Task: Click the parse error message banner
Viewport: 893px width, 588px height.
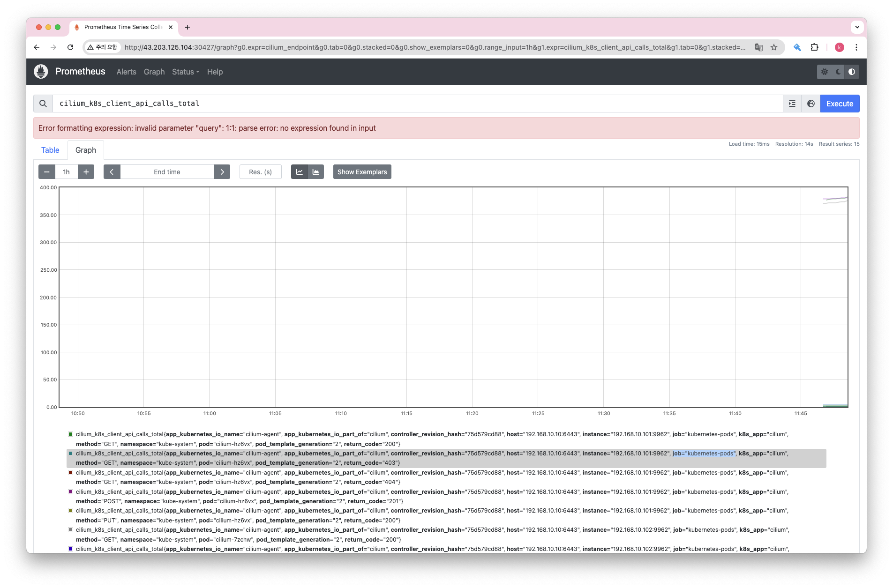Action: tap(446, 128)
